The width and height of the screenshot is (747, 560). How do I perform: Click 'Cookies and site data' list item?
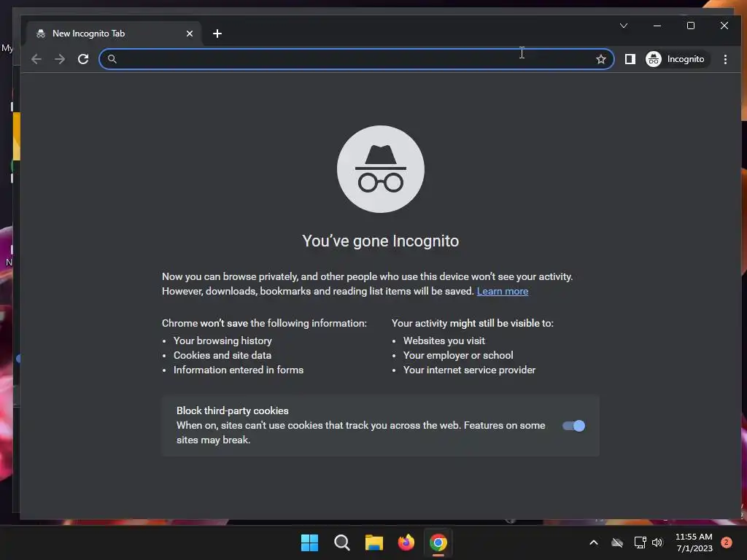[x=222, y=355]
